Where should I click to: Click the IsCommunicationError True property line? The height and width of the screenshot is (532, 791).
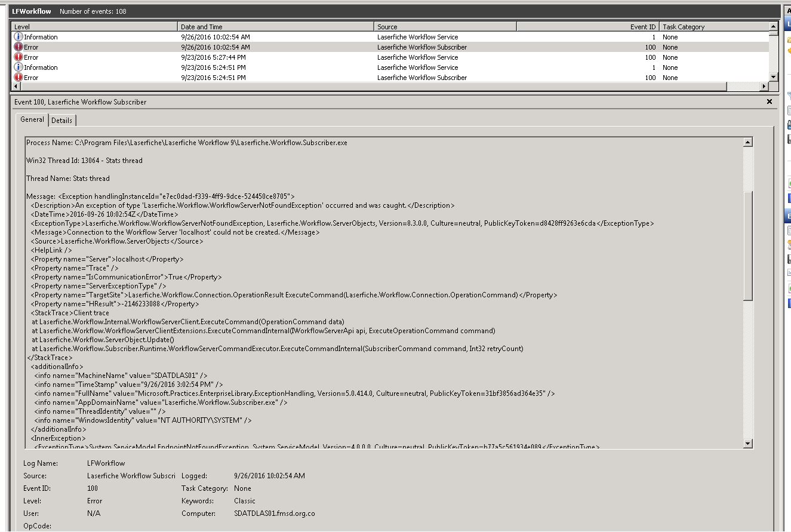point(126,277)
